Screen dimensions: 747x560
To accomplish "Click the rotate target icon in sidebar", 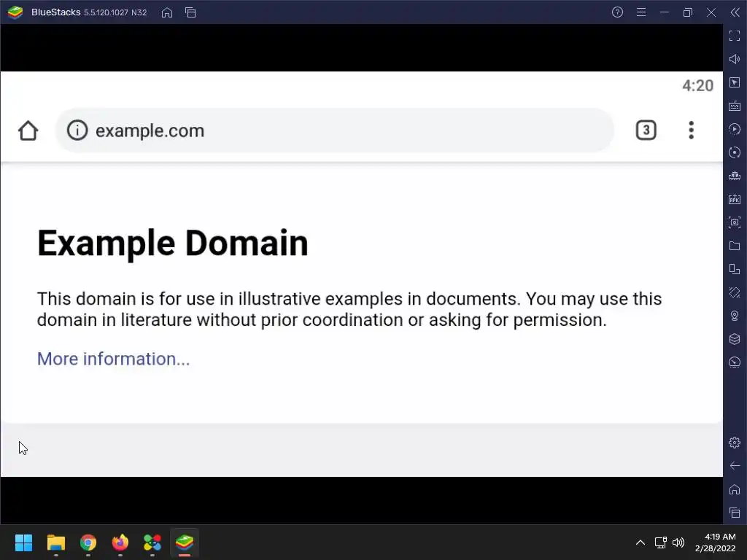I will coord(735,152).
